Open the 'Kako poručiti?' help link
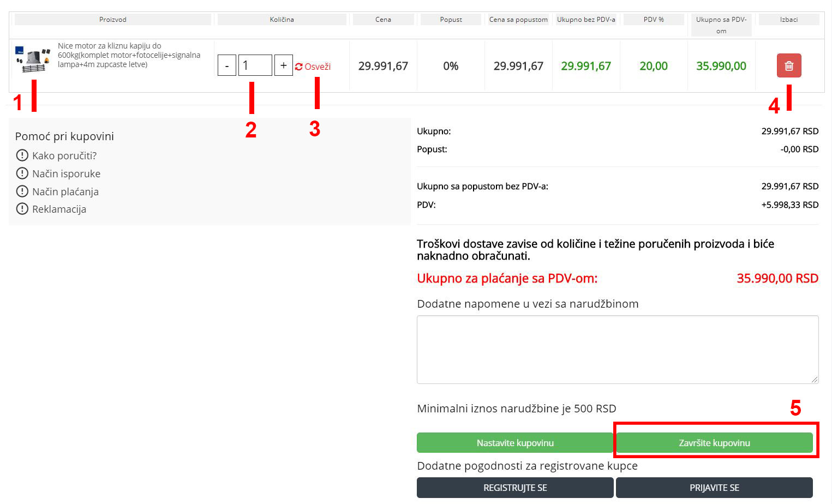This screenshot has width=832, height=504. pyautogui.click(x=64, y=155)
